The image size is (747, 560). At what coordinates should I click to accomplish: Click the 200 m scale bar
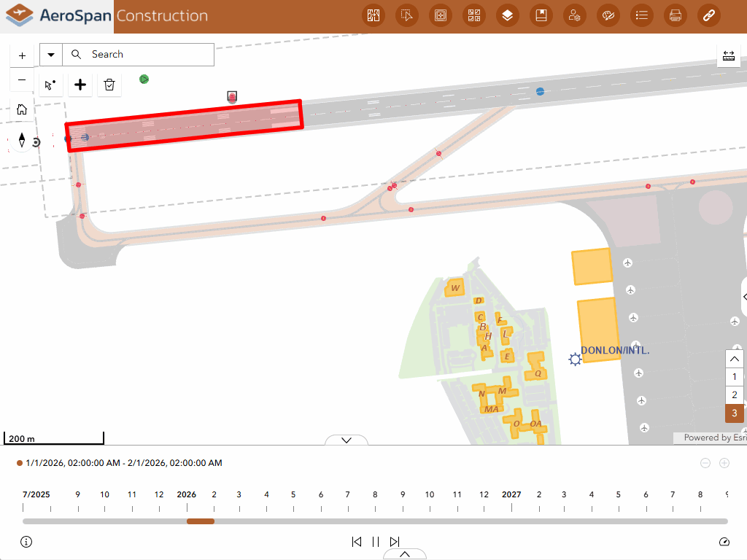click(x=54, y=438)
